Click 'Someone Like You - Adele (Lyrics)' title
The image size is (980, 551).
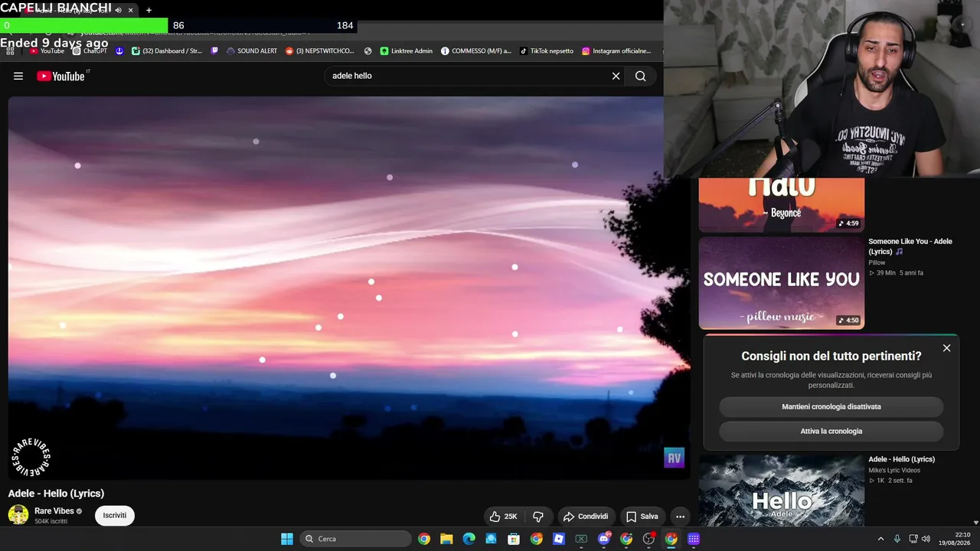pyautogui.click(x=910, y=246)
